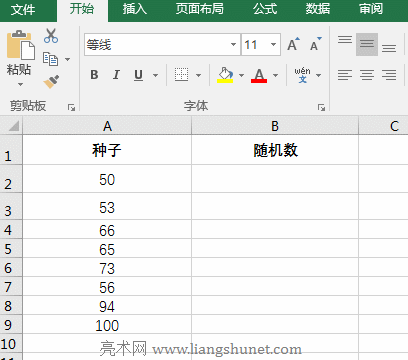
Task: Decrease font size with small A
Action: [x=315, y=44]
